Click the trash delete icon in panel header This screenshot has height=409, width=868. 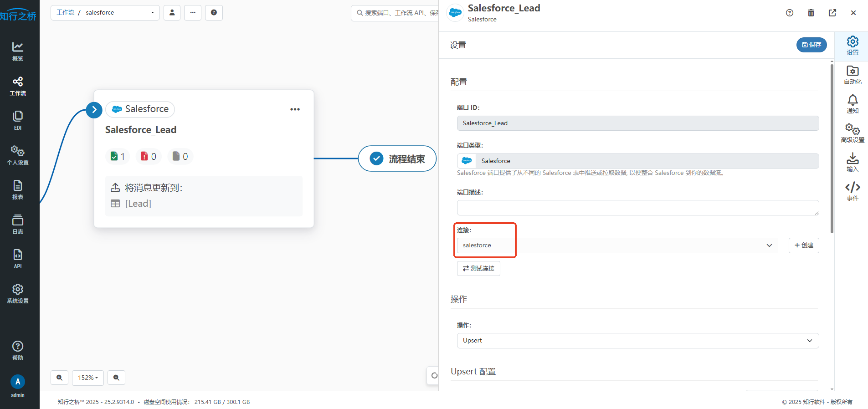[811, 13]
